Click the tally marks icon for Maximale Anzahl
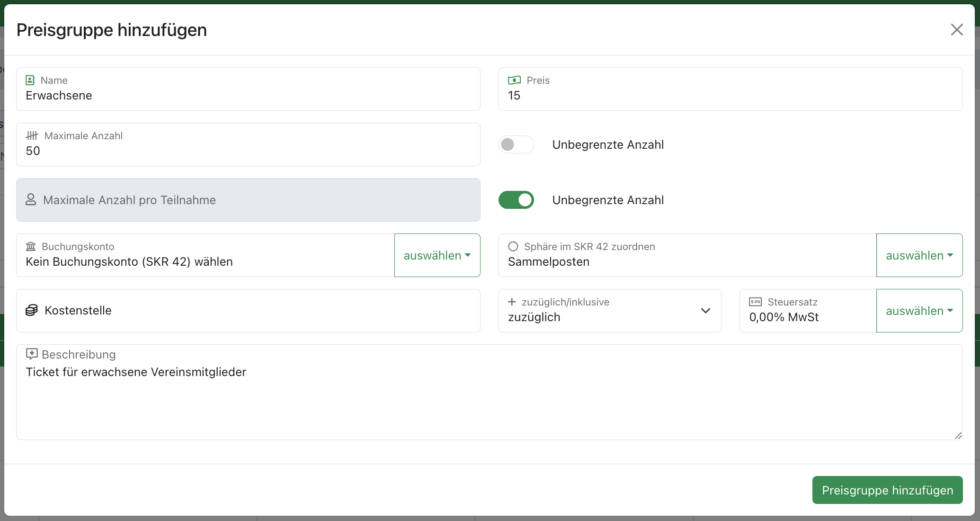The width and height of the screenshot is (980, 521). click(x=32, y=135)
